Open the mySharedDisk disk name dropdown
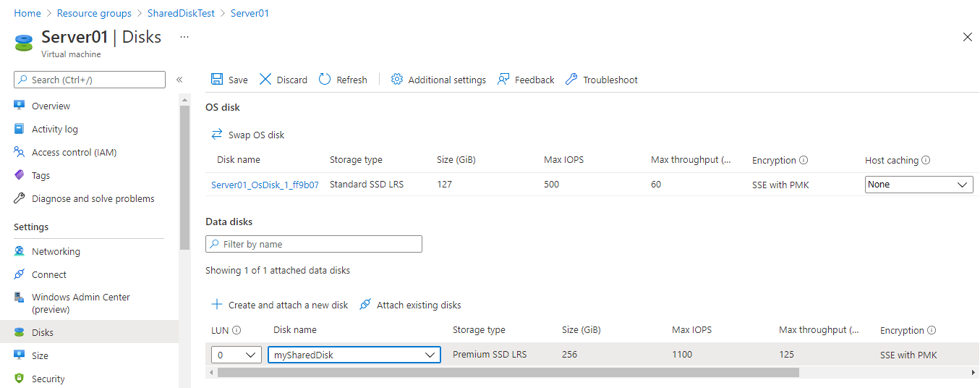Image resolution: width=980 pixels, height=388 pixels. (354, 355)
